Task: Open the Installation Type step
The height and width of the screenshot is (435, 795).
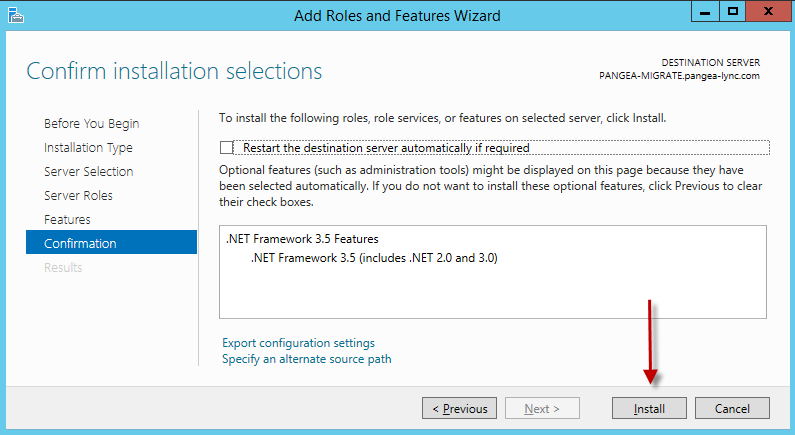Action: (88, 148)
